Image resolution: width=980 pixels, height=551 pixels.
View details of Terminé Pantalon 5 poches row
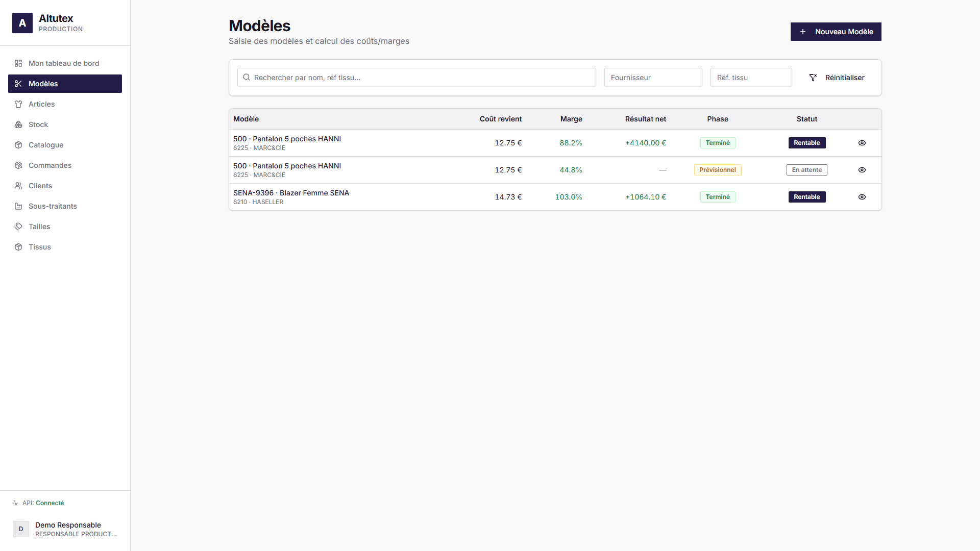point(862,143)
